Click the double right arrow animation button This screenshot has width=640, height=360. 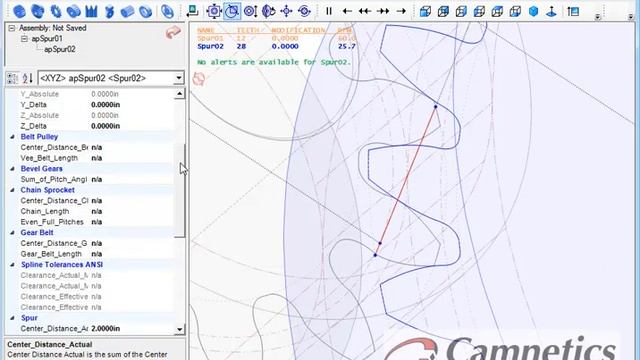click(x=383, y=11)
